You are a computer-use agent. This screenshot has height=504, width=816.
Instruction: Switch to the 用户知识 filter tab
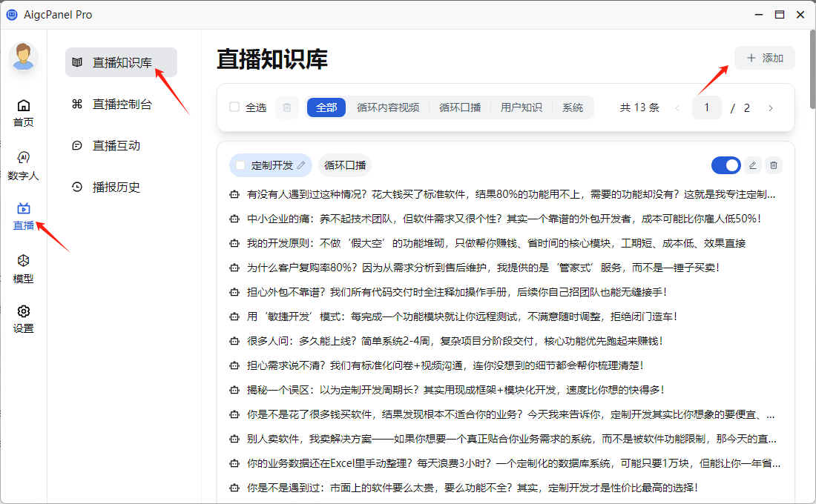pos(521,107)
